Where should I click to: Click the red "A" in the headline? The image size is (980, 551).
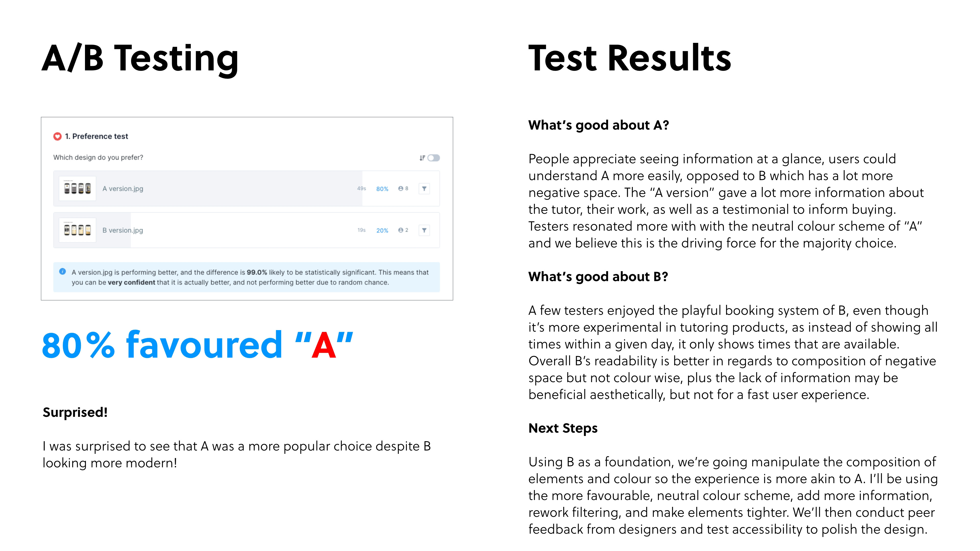tap(324, 345)
